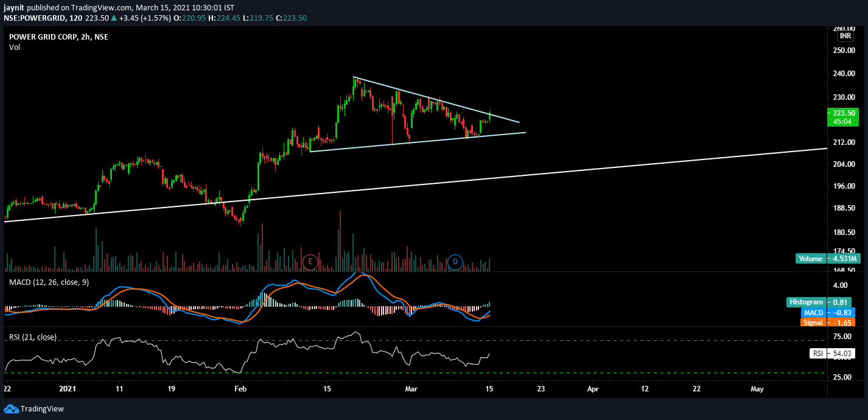This screenshot has height=420, width=868.
Task: Click the 196.00 price axis label
Action: [844, 186]
